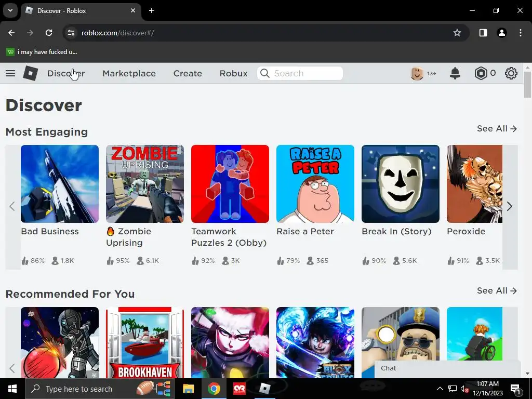Image resolution: width=532 pixels, height=399 pixels.
Task: Open the Robux balance icon
Action: 481,73
